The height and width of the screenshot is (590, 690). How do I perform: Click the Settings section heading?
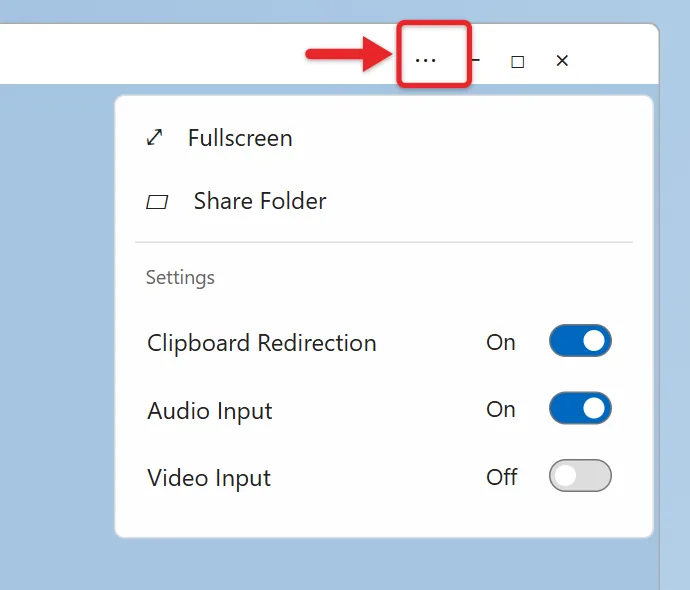click(180, 278)
